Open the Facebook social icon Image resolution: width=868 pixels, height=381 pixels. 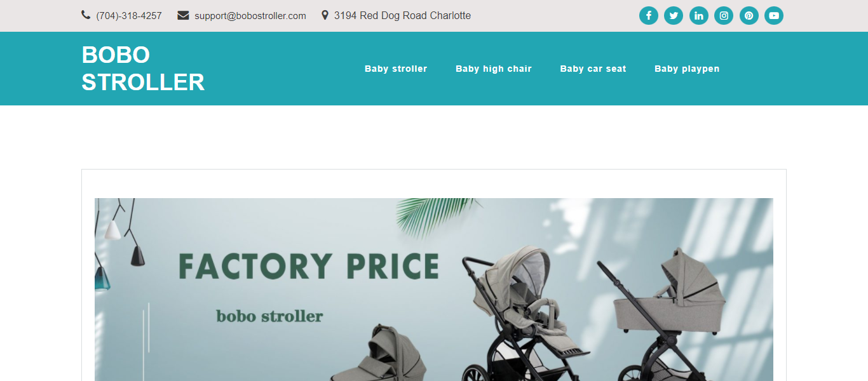tap(648, 15)
